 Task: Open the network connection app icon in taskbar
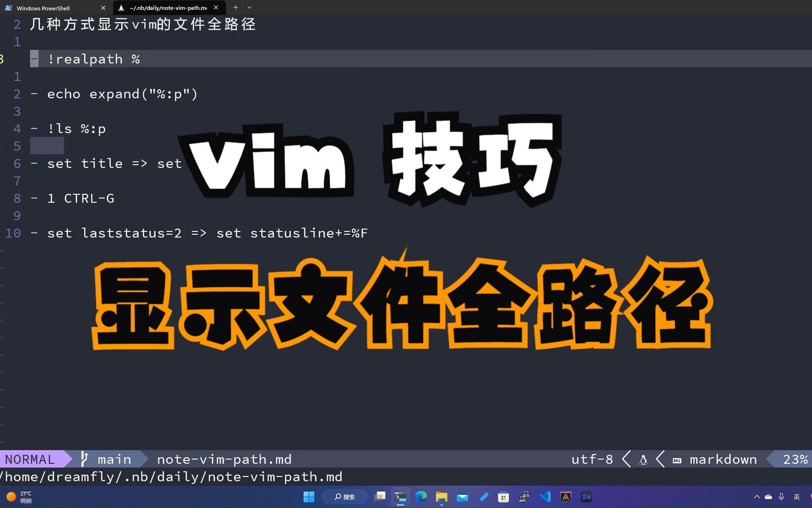[524, 497]
